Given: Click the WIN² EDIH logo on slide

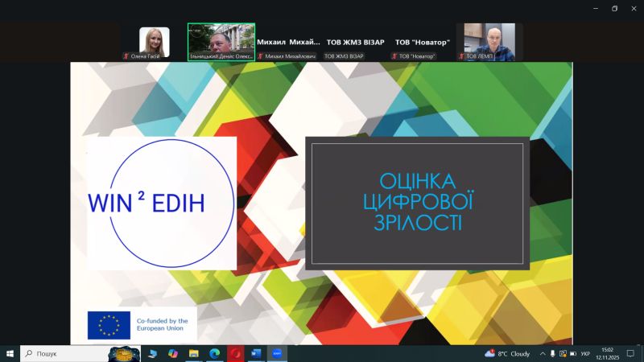Looking at the screenshot, I should click(x=161, y=203).
